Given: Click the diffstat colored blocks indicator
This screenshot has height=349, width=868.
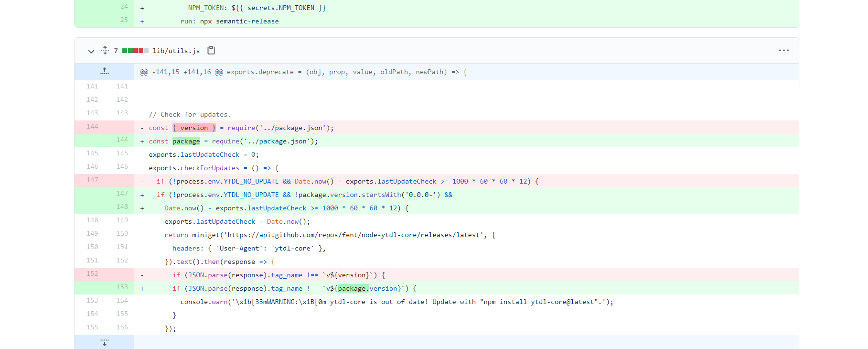Looking at the screenshot, I should [x=135, y=51].
